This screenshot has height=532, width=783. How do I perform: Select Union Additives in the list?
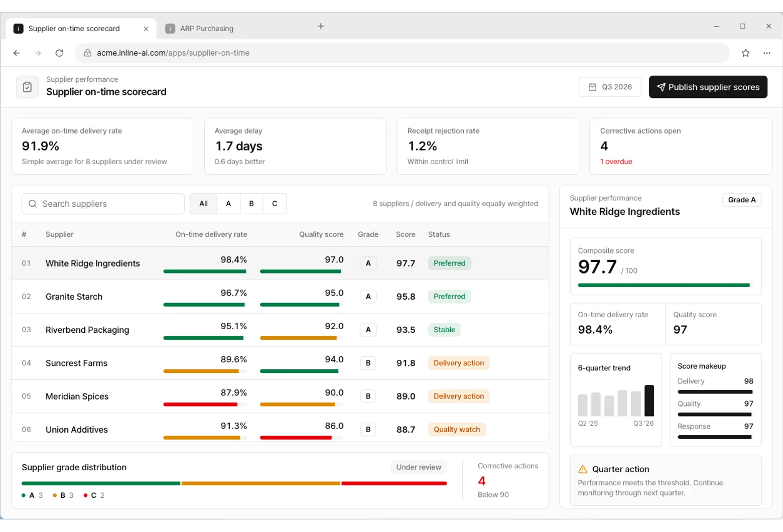(280, 428)
